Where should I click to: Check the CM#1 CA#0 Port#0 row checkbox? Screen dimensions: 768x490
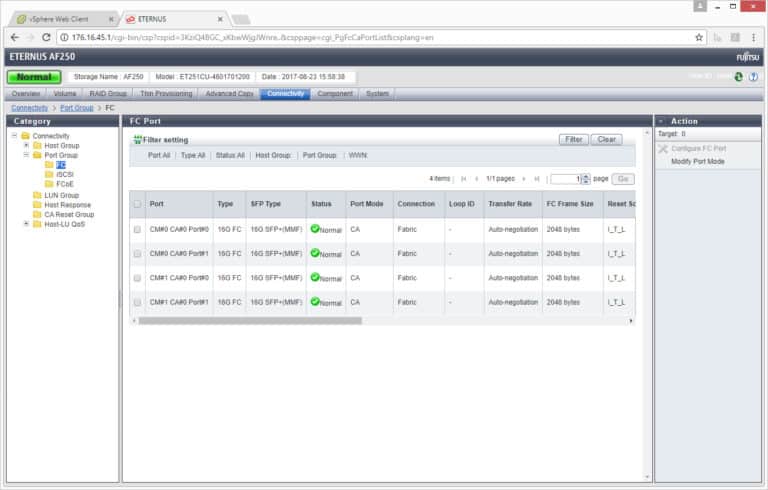click(x=137, y=278)
